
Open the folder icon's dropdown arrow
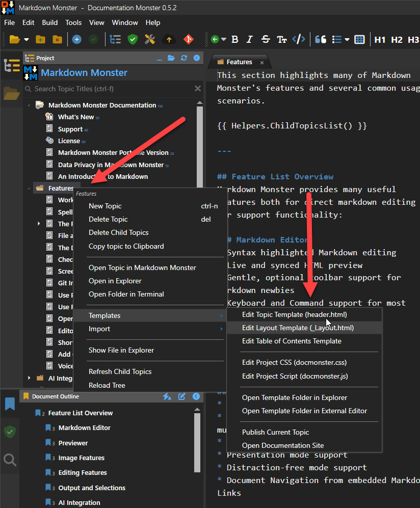click(x=27, y=40)
